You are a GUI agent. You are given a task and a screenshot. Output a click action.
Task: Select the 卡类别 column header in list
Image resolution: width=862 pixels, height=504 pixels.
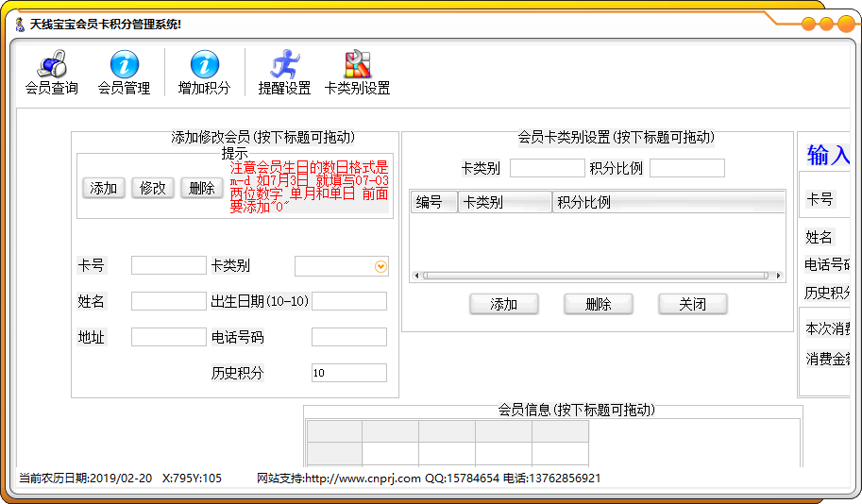[505, 202]
